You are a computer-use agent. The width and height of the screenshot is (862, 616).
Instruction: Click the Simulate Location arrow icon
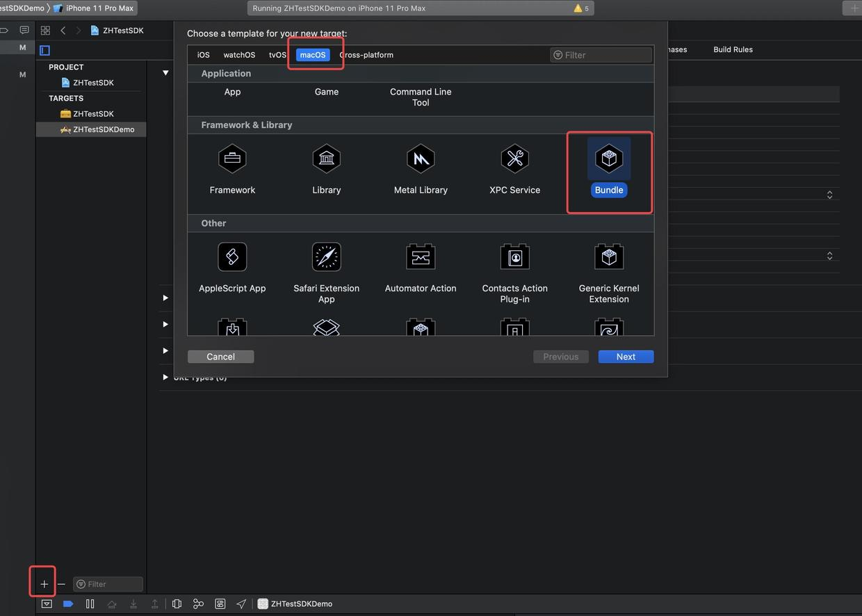(x=241, y=603)
